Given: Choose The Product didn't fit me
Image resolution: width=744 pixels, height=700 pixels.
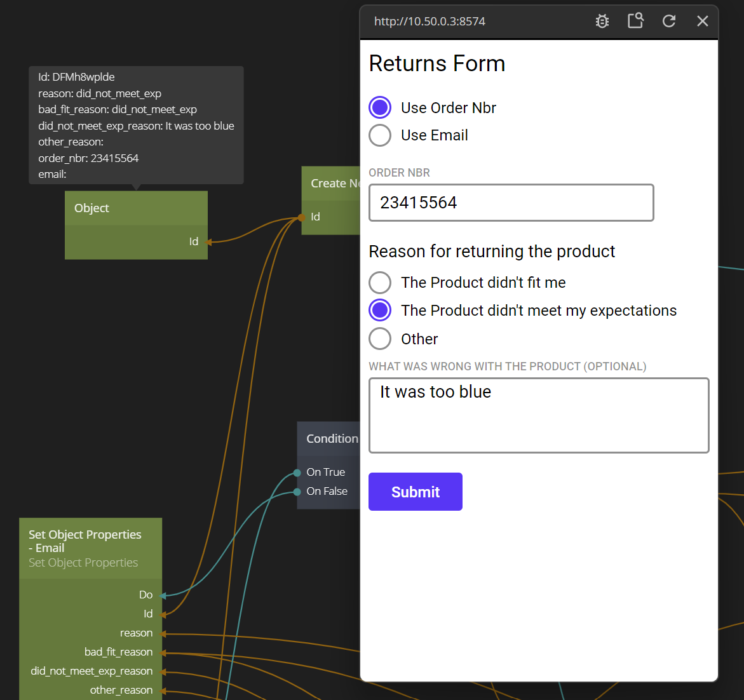Looking at the screenshot, I should point(380,283).
